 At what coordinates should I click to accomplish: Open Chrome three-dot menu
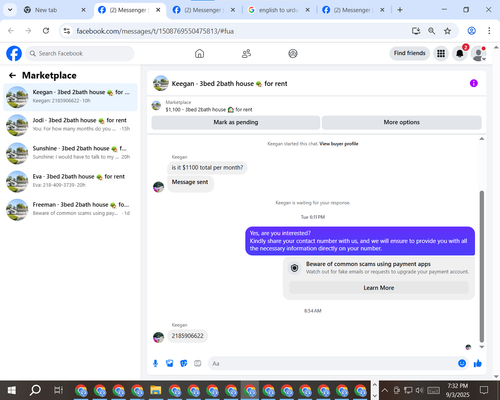click(489, 31)
